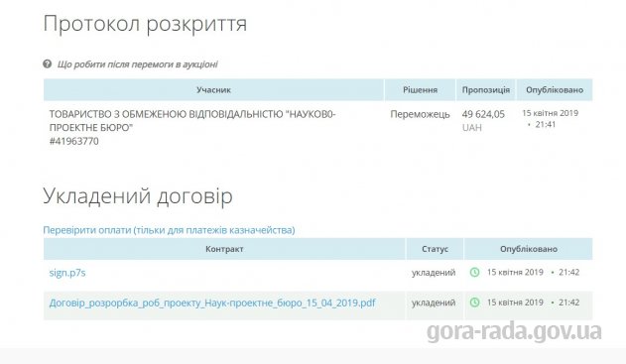Select the 'Статус' column header
Viewport: 626px width, 364px height.
pyautogui.click(x=435, y=249)
